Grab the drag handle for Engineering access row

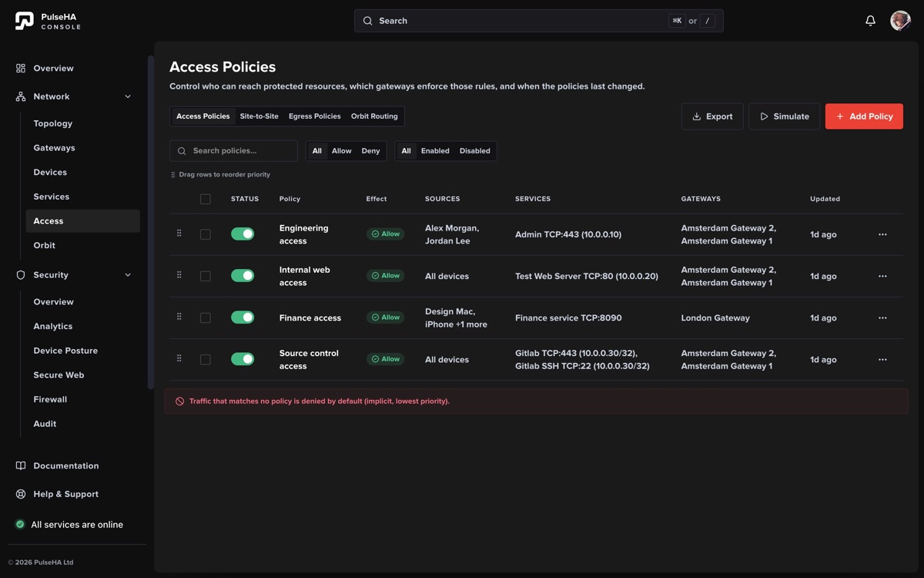179,234
